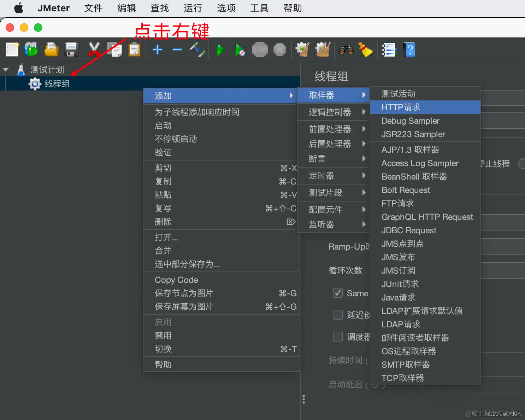The height and width of the screenshot is (420, 525).
Task: Open the 选项 menu in menu bar
Action: tap(226, 8)
